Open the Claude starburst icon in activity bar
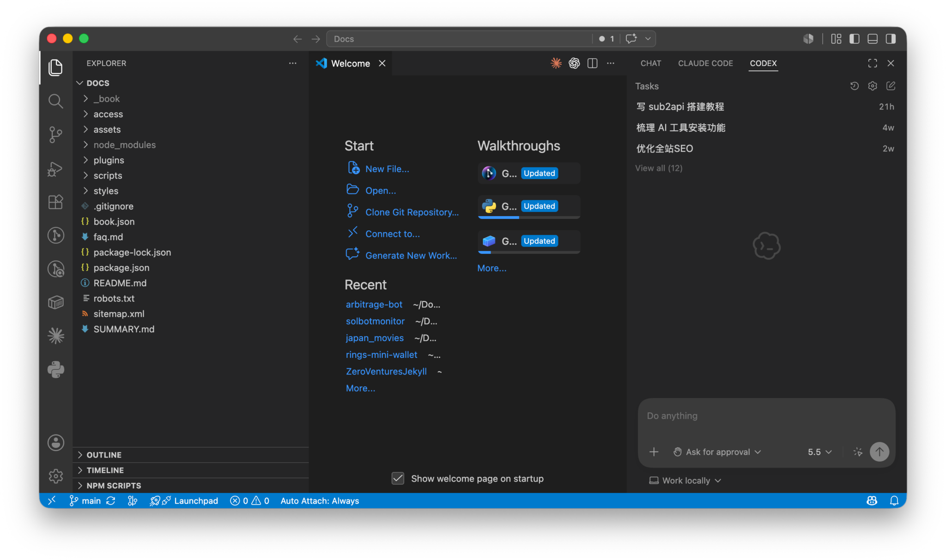 (55, 336)
